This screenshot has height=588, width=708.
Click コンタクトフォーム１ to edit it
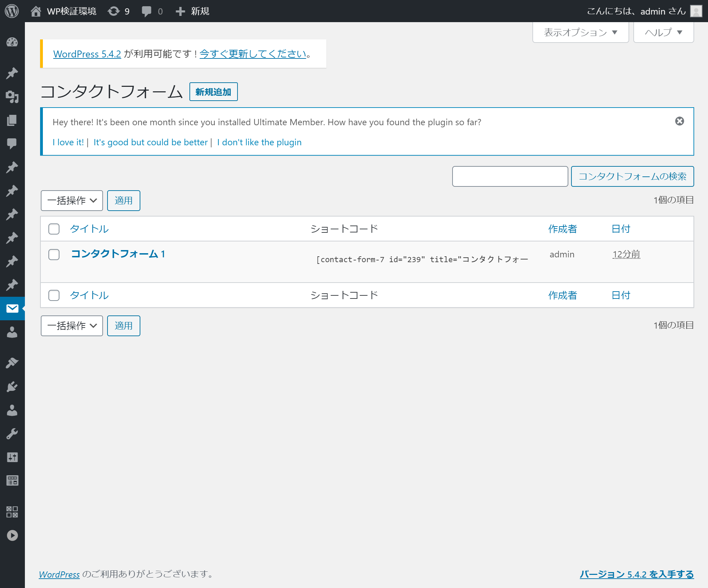tap(118, 254)
